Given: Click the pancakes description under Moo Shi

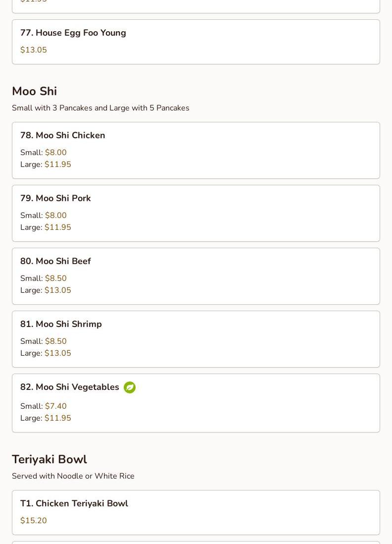Looking at the screenshot, I should (x=100, y=108).
